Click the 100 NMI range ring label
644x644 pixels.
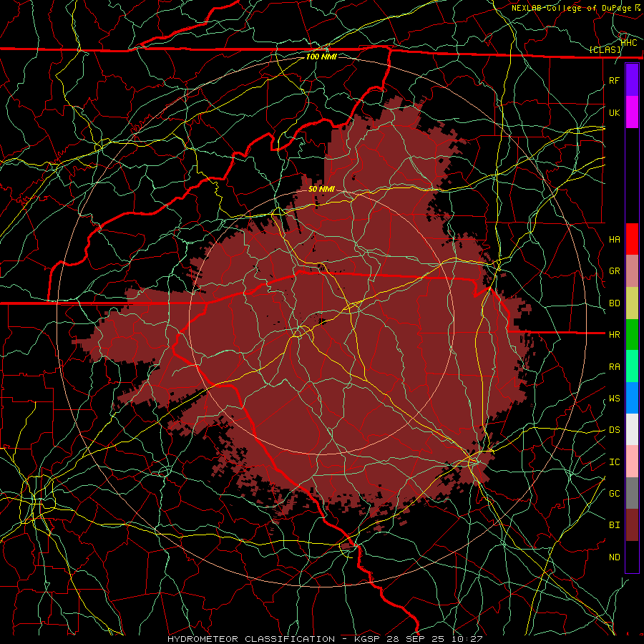[321, 57]
